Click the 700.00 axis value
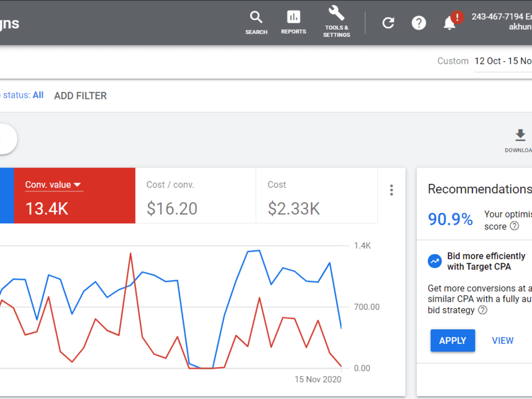 click(367, 307)
